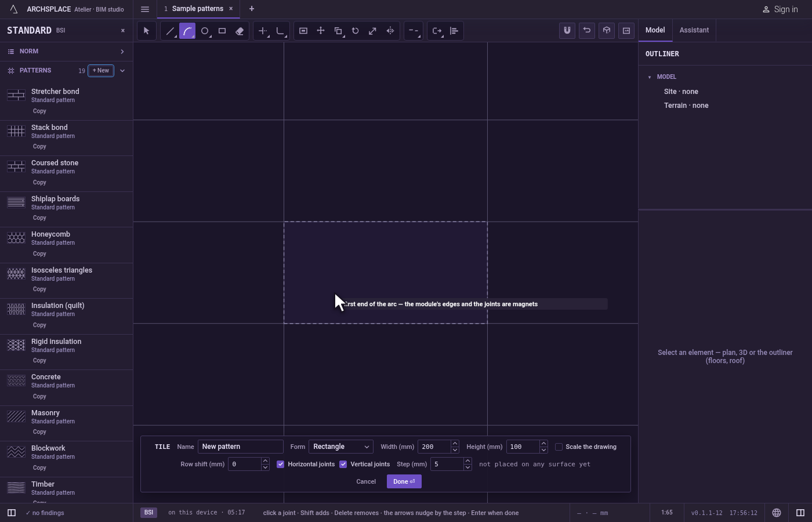The image size is (812, 522).
Task: Open the 3D cube view icon
Action: coord(607,31)
